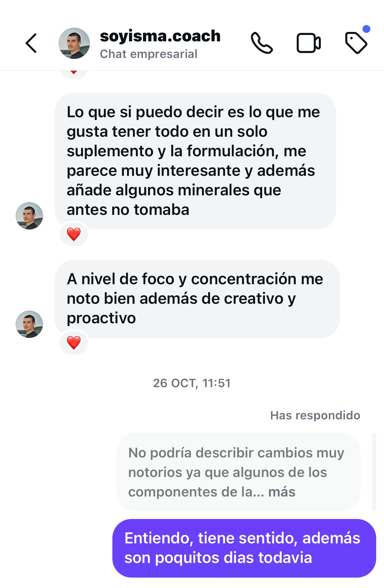
Task: Tap the partially hidden heart below header
Action: 74,74
